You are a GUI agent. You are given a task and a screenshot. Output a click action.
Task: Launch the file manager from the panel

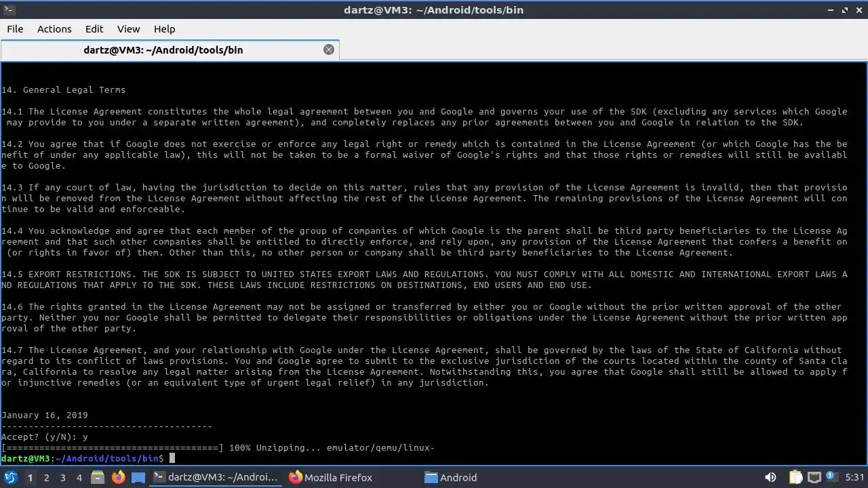[x=98, y=477]
